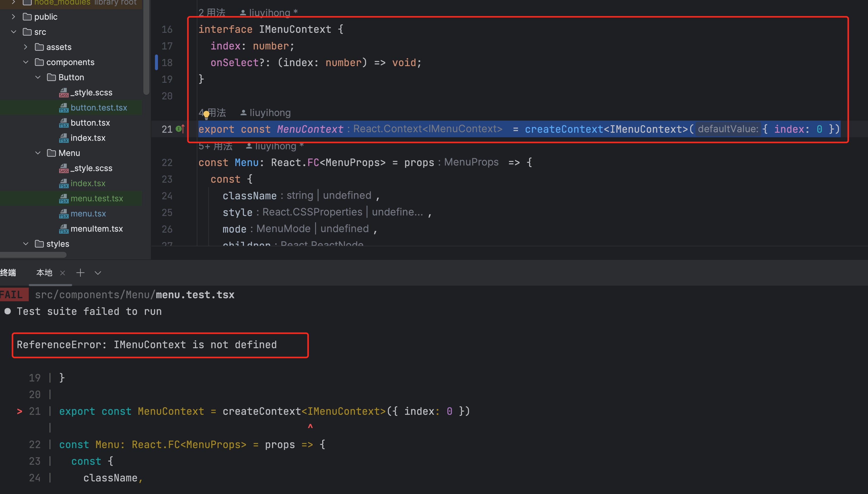Screen dimensions: 868x494
Task: Click the project tree horizontal scrollbar
Action: tap(33, 255)
